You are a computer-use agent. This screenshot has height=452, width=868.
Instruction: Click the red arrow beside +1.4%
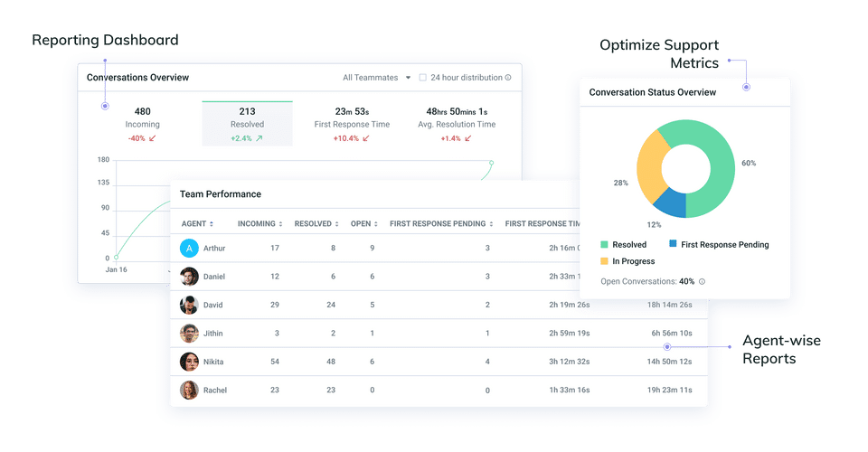pos(467,138)
